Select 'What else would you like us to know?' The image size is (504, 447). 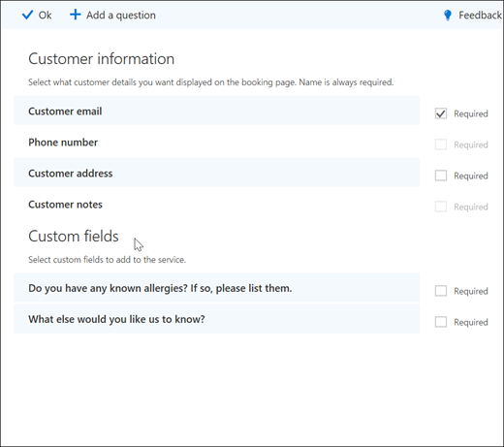tap(216, 319)
